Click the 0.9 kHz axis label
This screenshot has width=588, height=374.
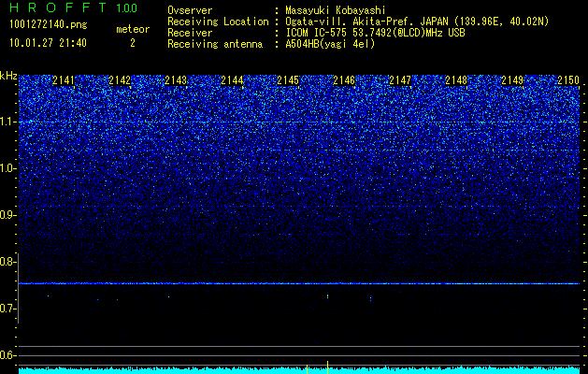coord(8,215)
